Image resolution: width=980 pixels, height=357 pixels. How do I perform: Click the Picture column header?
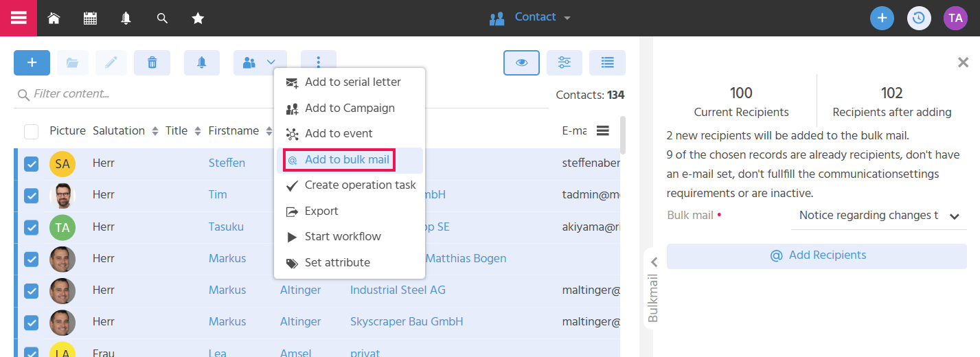(x=68, y=130)
